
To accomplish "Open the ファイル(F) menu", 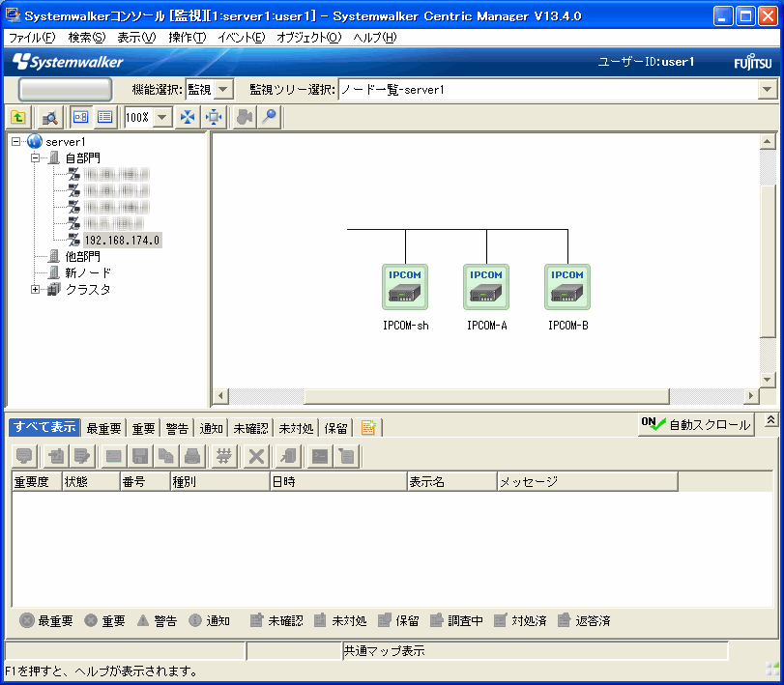I will tap(32, 38).
